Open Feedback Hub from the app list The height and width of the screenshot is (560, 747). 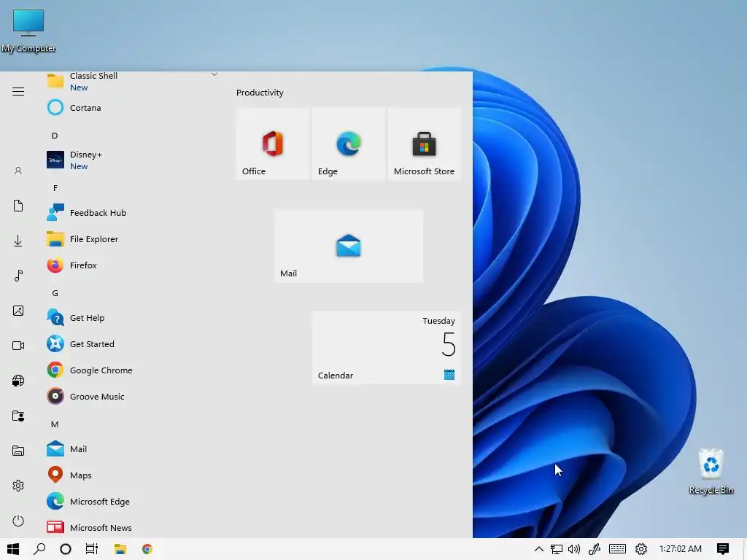(133, 213)
